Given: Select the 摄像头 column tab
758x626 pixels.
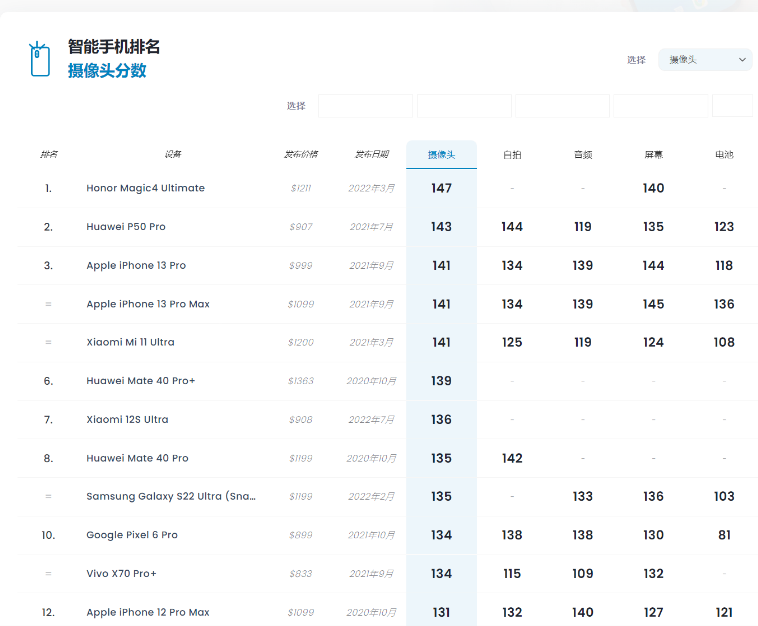Looking at the screenshot, I should point(441,155).
